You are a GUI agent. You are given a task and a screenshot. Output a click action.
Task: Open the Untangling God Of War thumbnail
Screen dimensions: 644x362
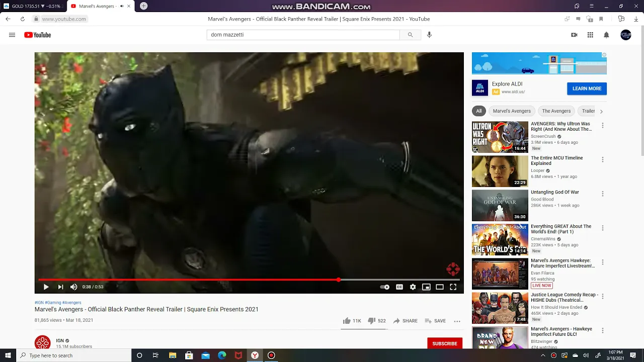pos(500,205)
